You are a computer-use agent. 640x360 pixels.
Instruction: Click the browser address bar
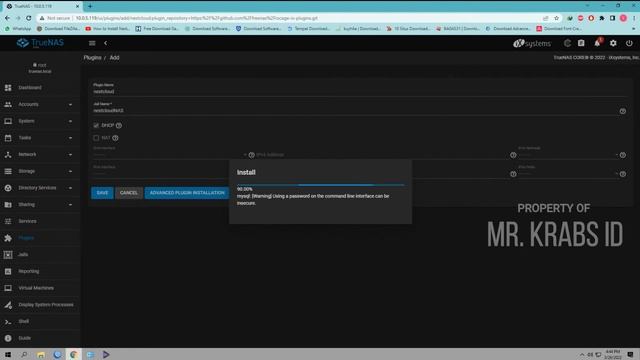(300, 18)
